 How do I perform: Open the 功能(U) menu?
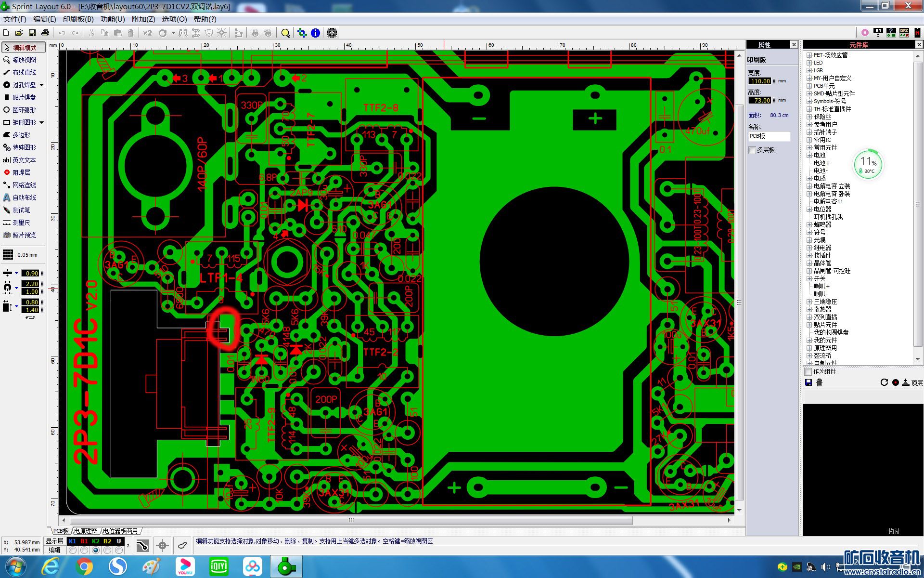(x=113, y=19)
